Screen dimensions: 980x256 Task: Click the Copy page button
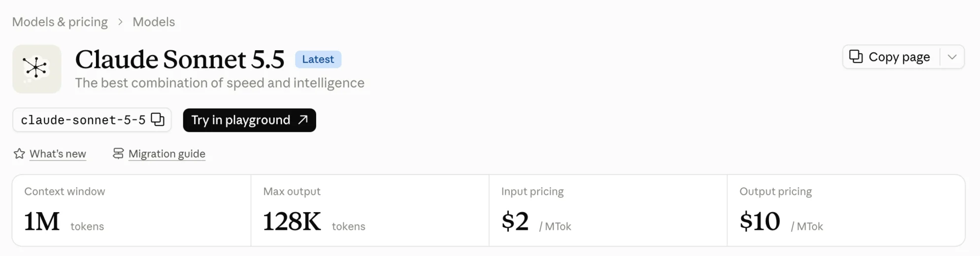(x=891, y=57)
